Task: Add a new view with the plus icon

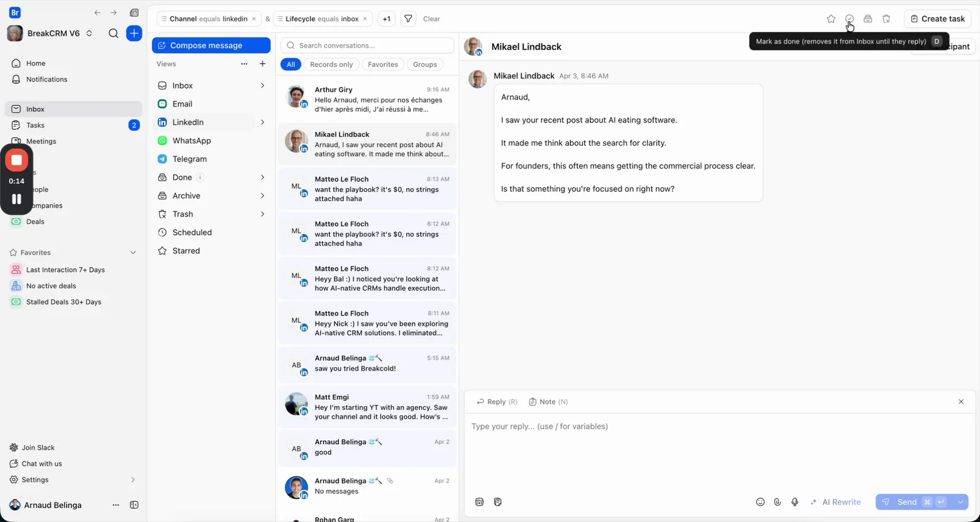Action: tap(263, 64)
